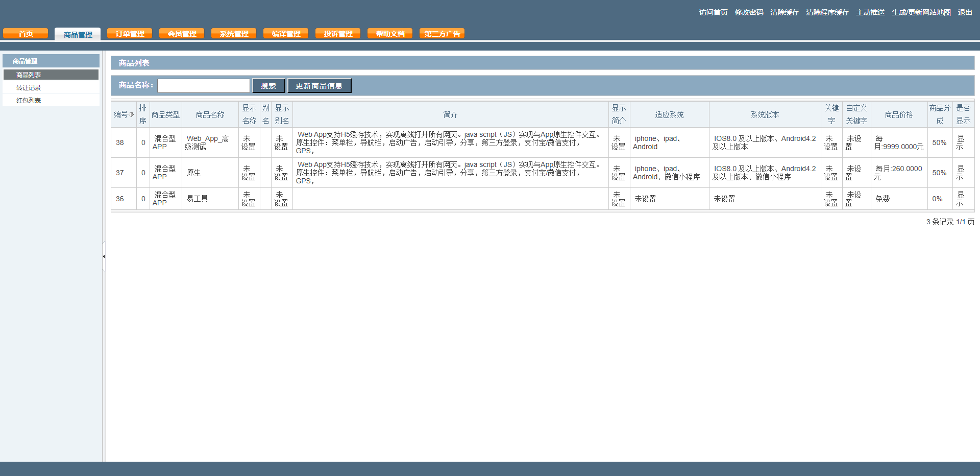This screenshot has height=476, width=980.
Task: Focus the 商品名称 search field
Action: pyautogui.click(x=203, y=86)
